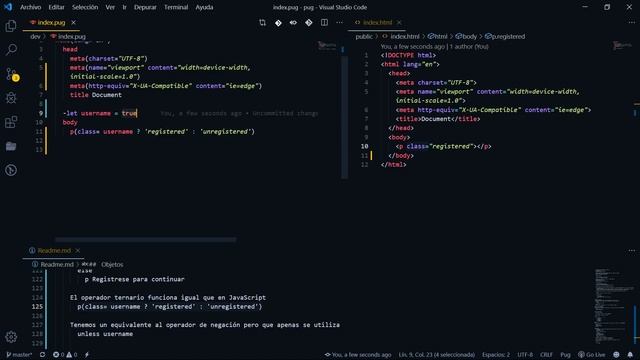This screenshot has height=360, width=640.
Task: Synchronize changes icon in status bar
Action: click(x=42, y=355)
